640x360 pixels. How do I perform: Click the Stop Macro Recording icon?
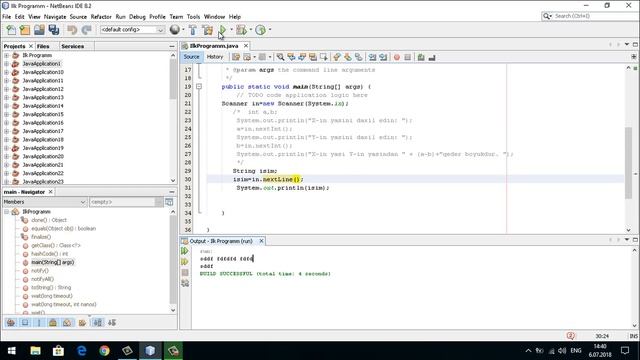tap(407, 57)
